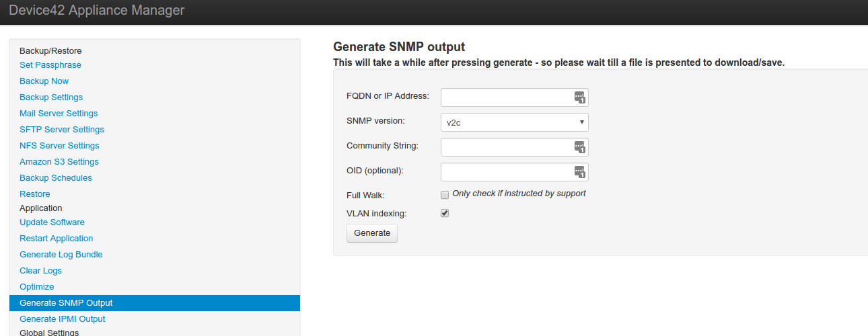Screen dimensions: 868x336
Task: Select Generate IPMI Output menu item
Action: coord(63,319)
